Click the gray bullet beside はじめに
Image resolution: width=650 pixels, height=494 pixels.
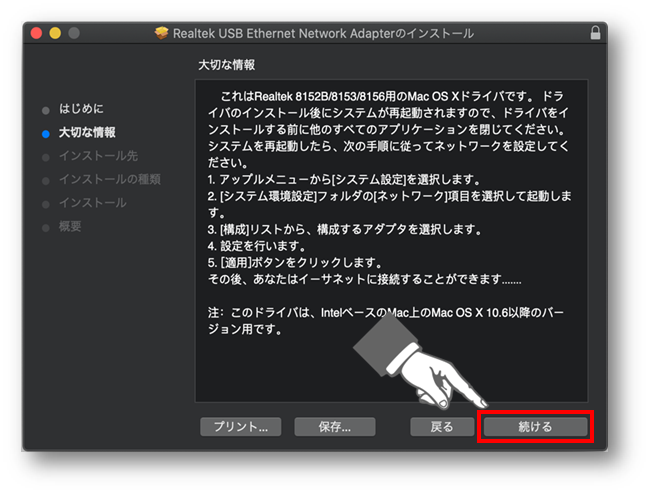click(46, 110)
